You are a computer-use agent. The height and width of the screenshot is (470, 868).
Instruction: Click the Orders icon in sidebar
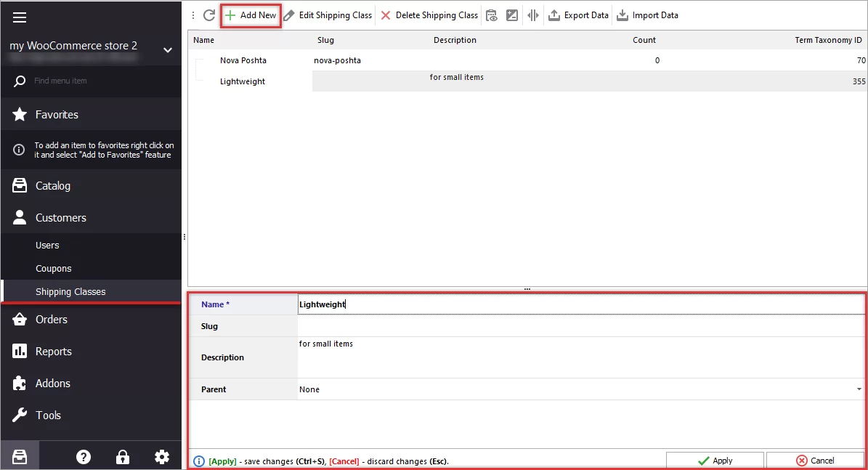(x=20, y=319)
